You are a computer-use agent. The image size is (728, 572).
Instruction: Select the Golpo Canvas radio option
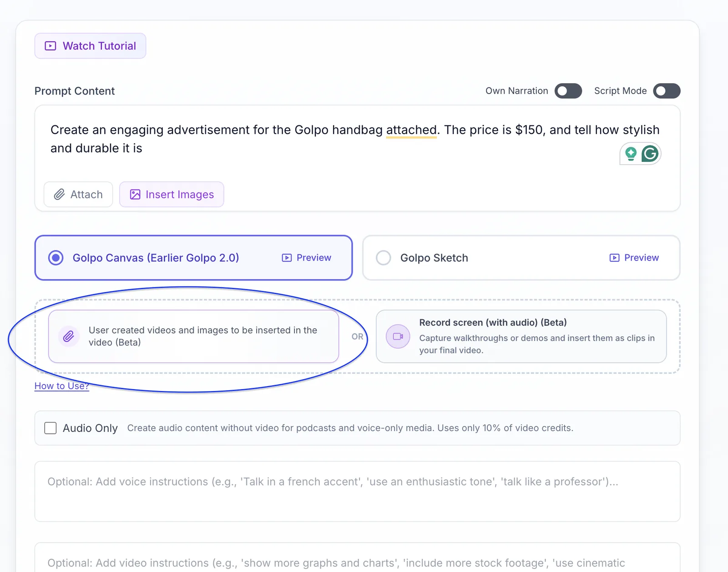tap(56, 258)
